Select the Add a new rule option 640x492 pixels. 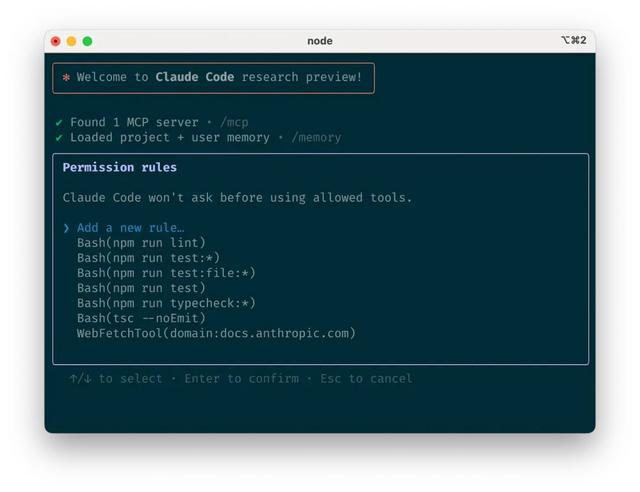[x=130, y=228]
